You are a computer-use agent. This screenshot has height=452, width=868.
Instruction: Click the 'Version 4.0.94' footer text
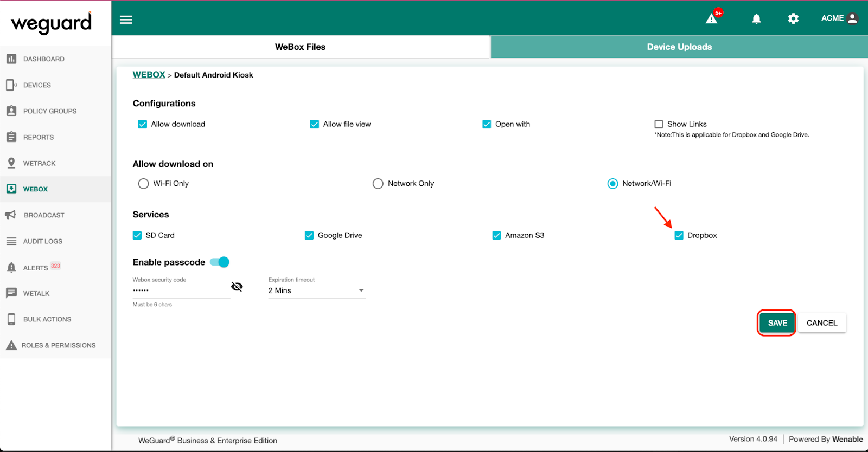753,439
